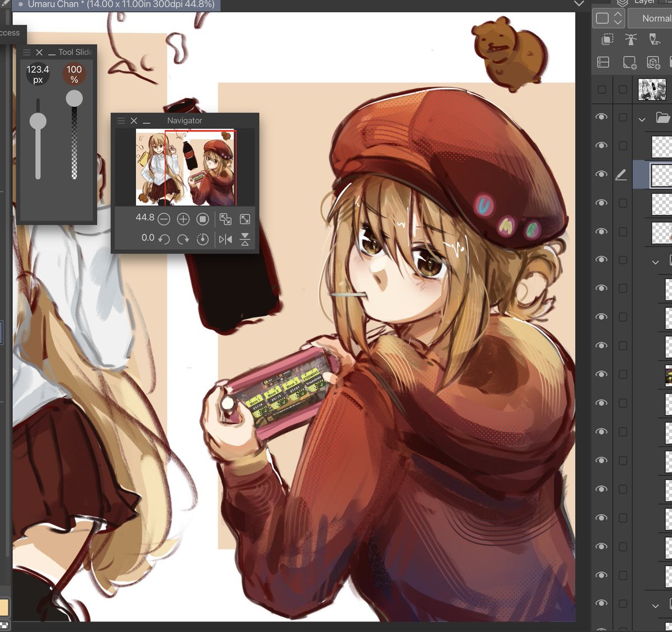Flip canvas horizontally in Navigator
The width and height of the screenshot is (672, 632).
(x=225, y=240)
